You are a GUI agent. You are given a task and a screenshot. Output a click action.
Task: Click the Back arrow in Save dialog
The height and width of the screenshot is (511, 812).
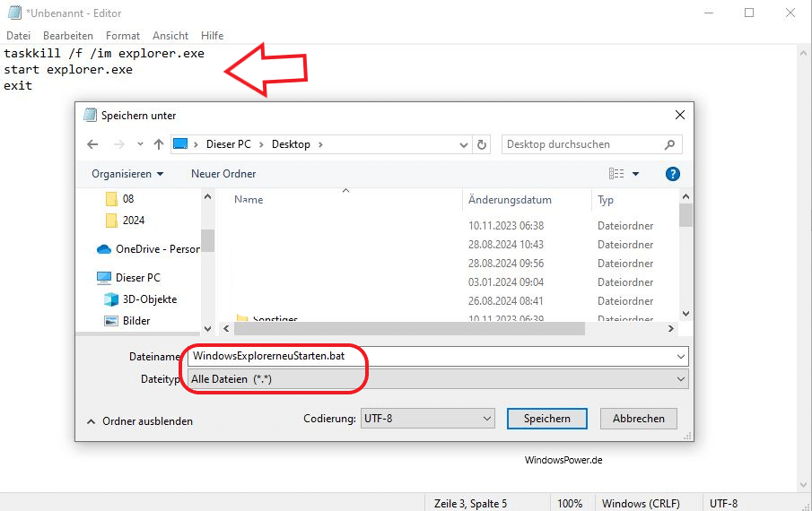point(92,144)
